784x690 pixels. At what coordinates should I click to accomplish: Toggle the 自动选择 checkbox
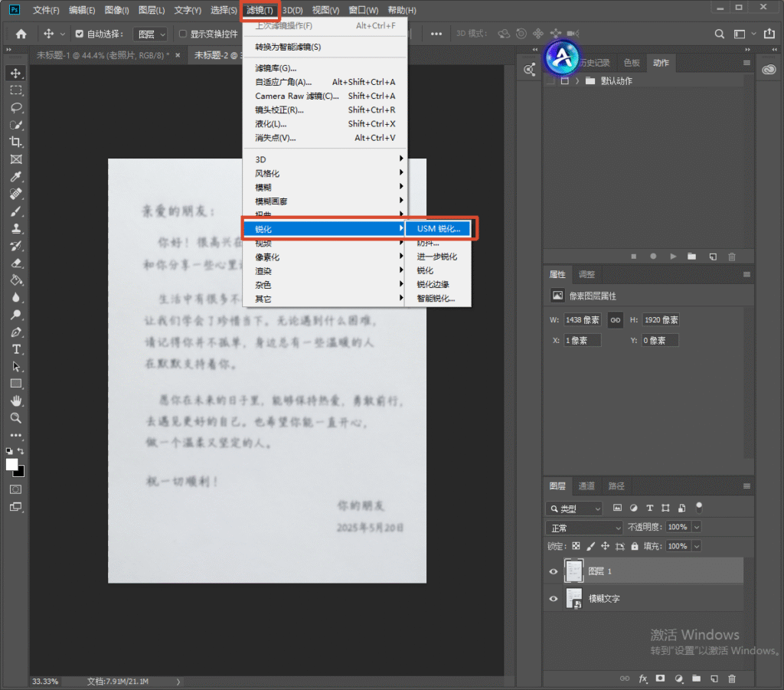pos(79,34)
